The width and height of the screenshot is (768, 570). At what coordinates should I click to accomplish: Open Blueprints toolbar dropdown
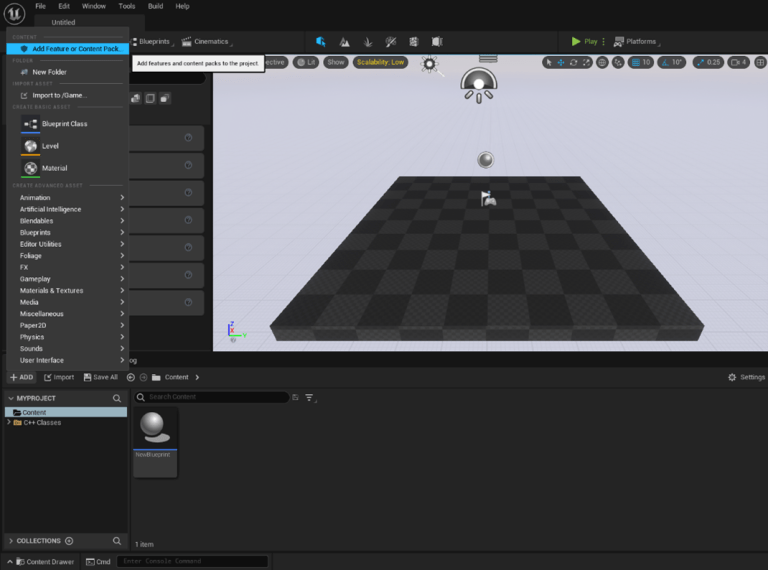(153, 42)
